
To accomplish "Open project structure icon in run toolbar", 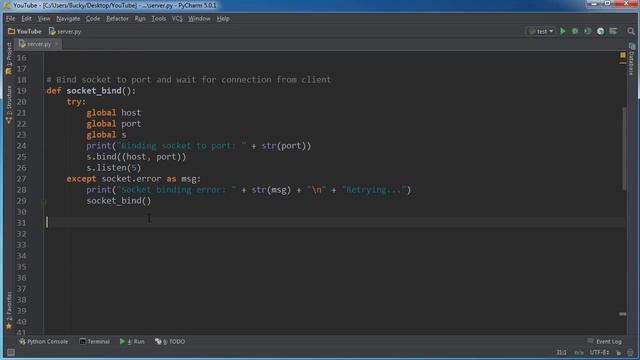I will pyautogui.click(x=613, y=31).
